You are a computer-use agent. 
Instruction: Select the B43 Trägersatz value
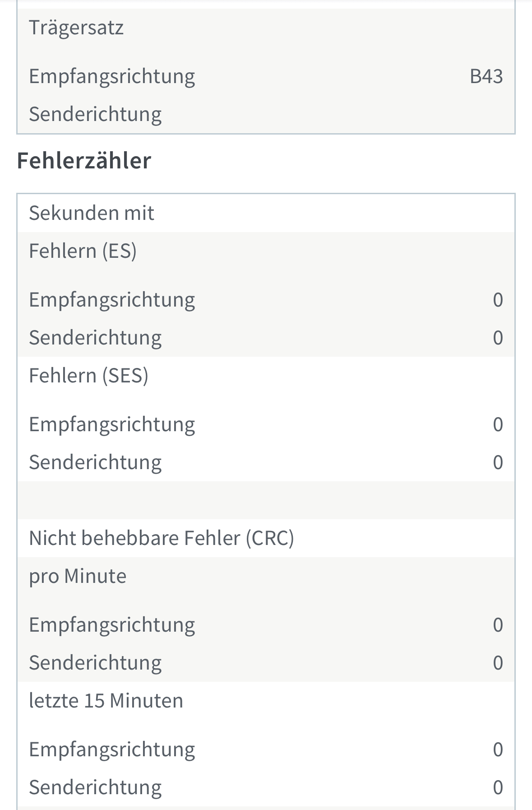point(486,76)
